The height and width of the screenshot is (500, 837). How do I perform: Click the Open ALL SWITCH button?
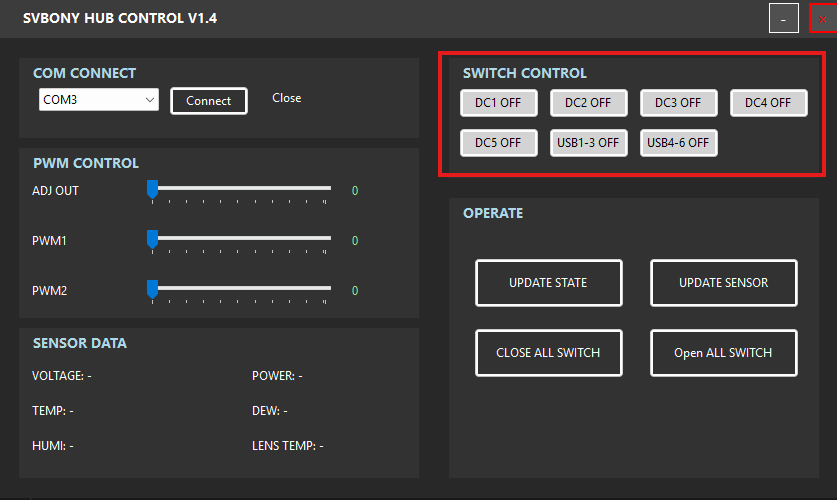click(x=724, y=353)
